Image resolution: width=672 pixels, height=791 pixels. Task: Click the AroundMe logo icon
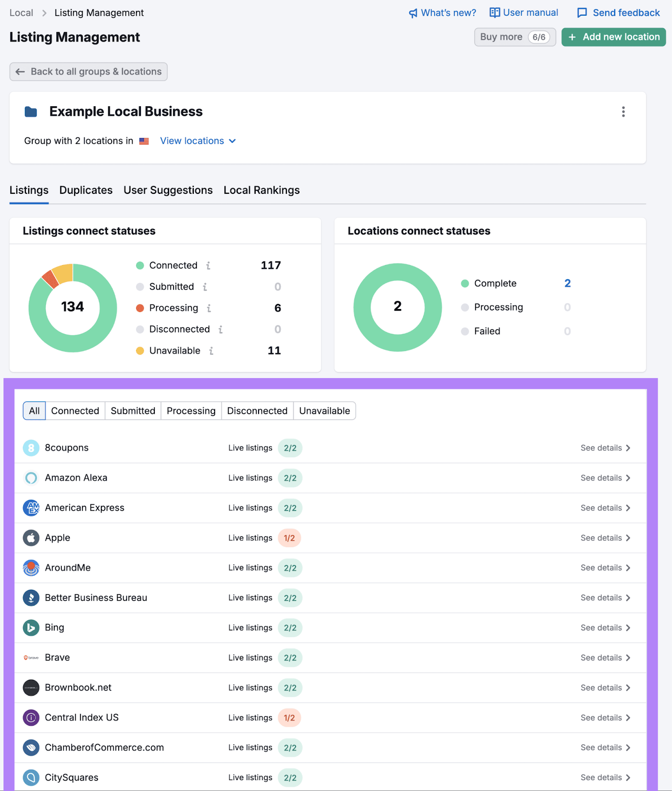[x=31, y=568]
